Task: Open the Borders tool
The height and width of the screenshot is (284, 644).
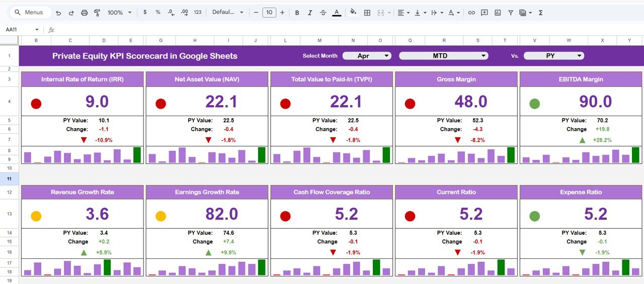Action: click(x=367, y=13)
